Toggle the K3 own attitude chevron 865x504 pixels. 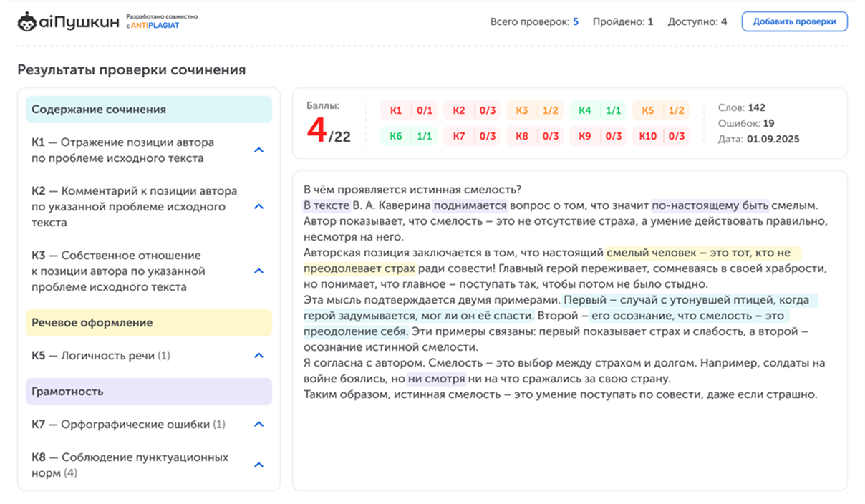[259, 271]
